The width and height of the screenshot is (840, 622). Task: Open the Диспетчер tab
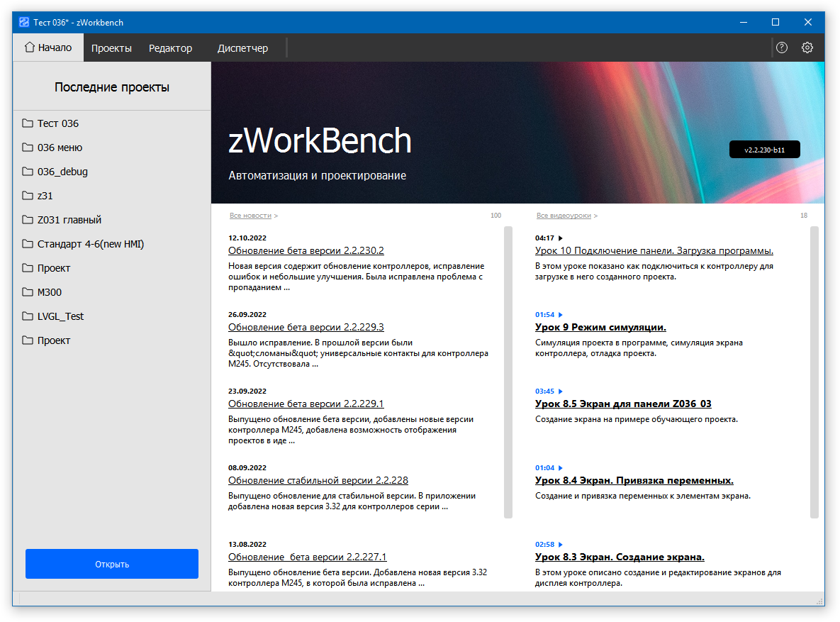pyautogui.click(x=242, y=48)
